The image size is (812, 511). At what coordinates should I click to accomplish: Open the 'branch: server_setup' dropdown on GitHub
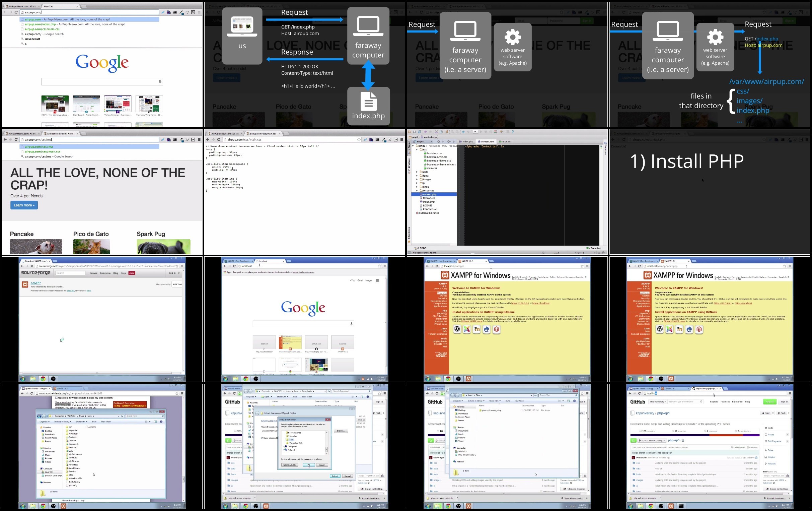click(x=652, y=440)
